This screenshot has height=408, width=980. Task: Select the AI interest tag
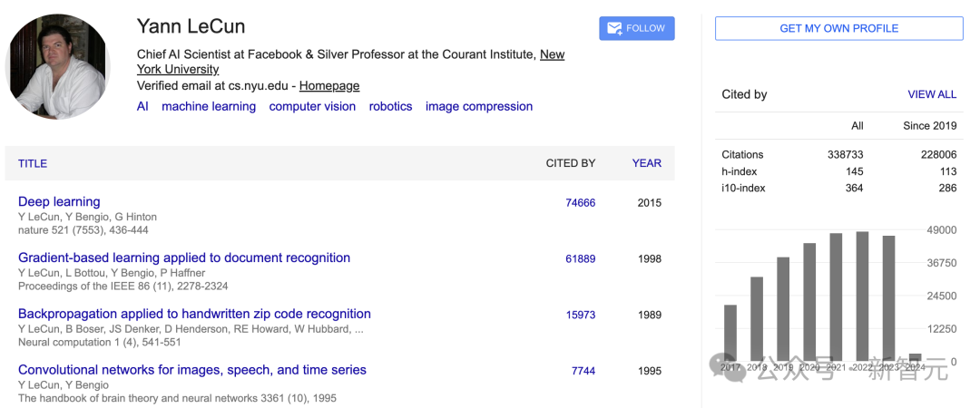(x=142, y=106)
